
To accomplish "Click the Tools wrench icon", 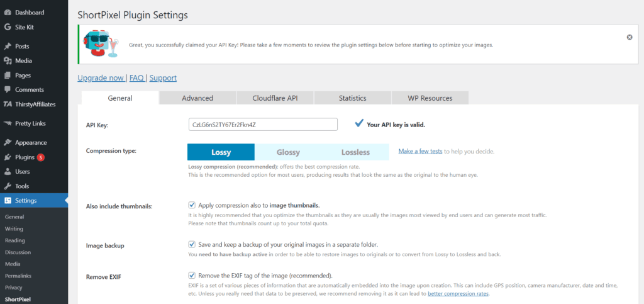I will point(8,186).
